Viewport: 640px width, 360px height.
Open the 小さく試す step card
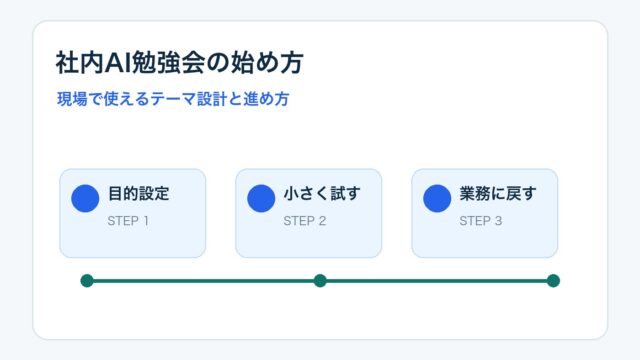[x=309, y=213]
